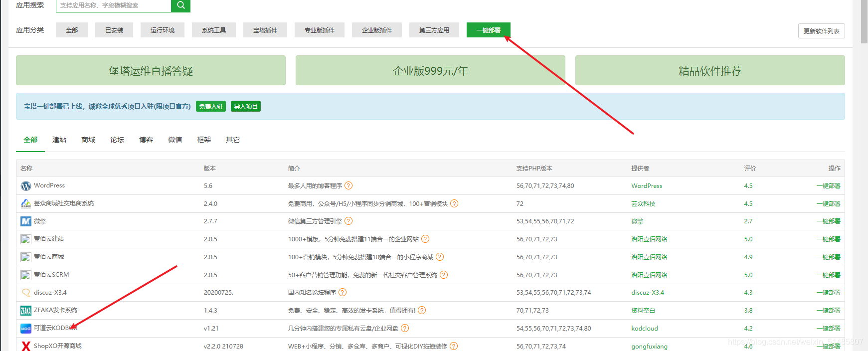
Task: Select the 系统工具 category
Action: (214, 30)
